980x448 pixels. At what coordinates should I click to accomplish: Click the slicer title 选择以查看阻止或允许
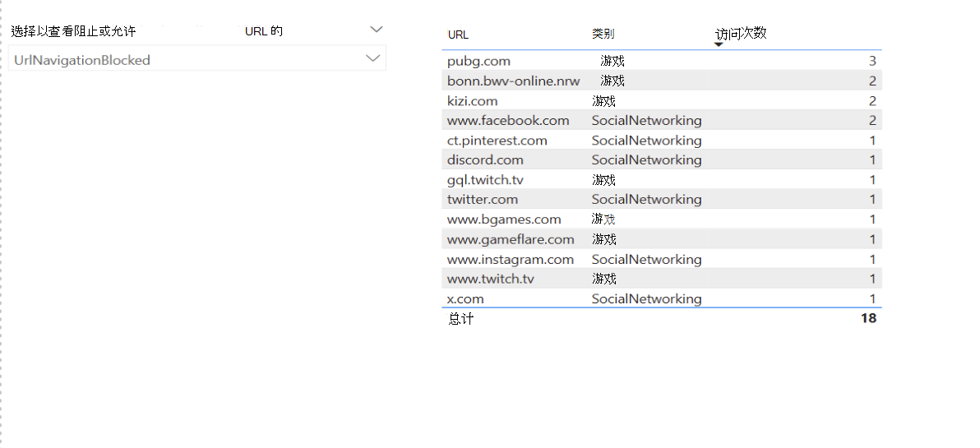(x=73, y=31)
